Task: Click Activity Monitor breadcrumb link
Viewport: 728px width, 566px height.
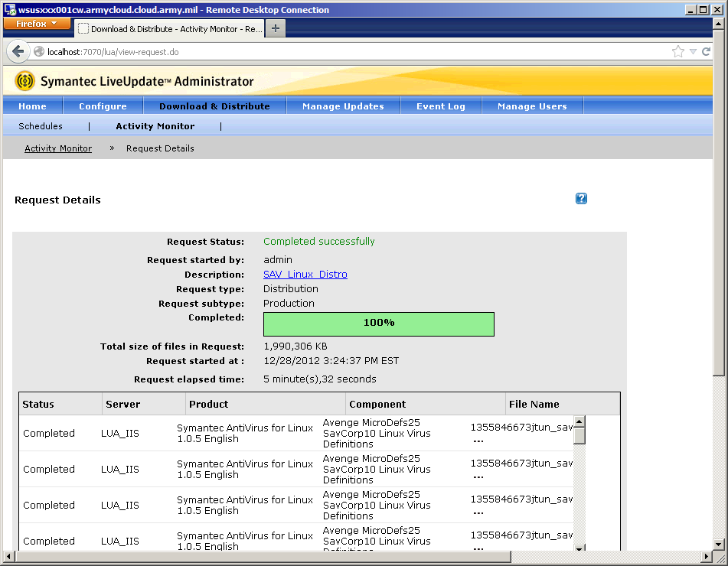Action: pyautogui.click(x=58, y=148)
